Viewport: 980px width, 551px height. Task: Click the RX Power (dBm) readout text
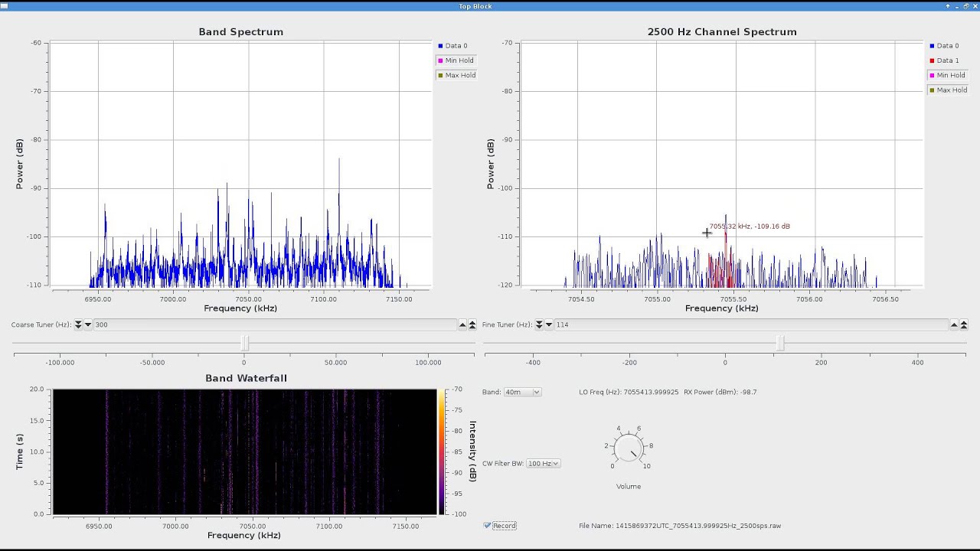(x=720, y=392)
